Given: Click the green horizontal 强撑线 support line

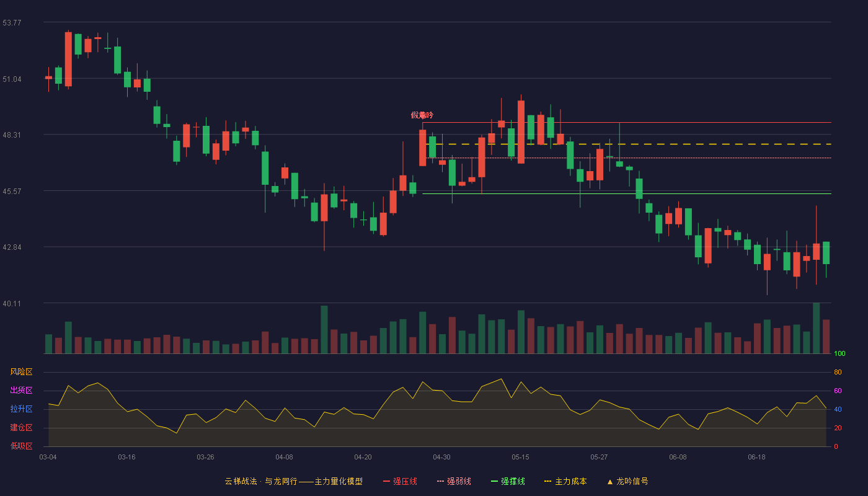Looking at the screenshot, I should tap(627, 193).
